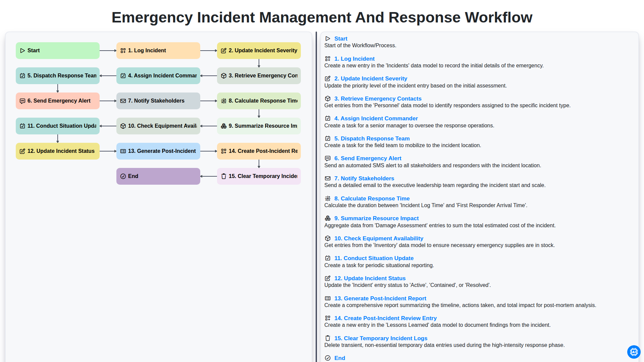Click the cube icon beside '10. Check Equipment Availability' in list
644x362 pixels.
[x=328, y=238]
